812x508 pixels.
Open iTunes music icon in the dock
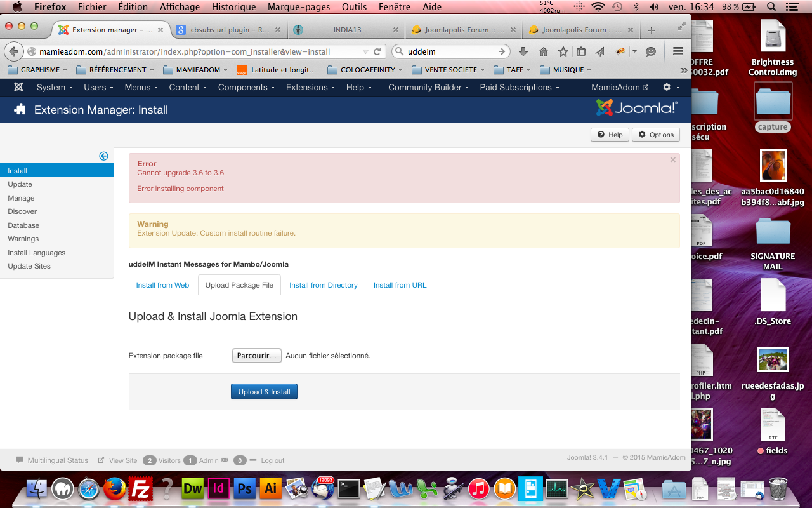pos(479,488)
